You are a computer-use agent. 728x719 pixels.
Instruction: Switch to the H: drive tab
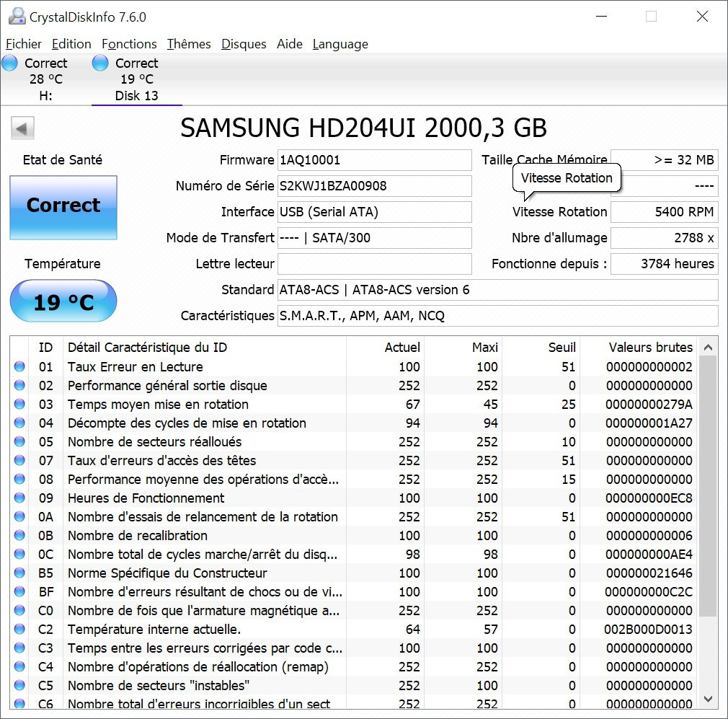coord(45,79)
